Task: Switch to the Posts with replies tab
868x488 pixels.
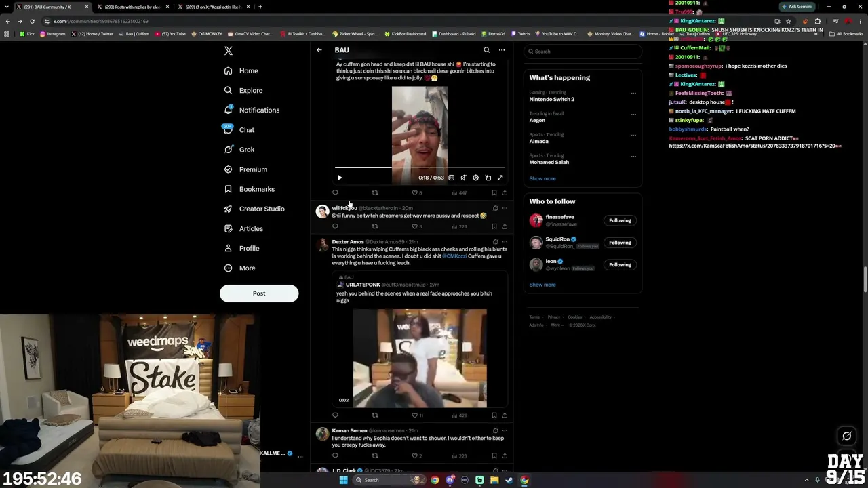Action: [133, 7]
